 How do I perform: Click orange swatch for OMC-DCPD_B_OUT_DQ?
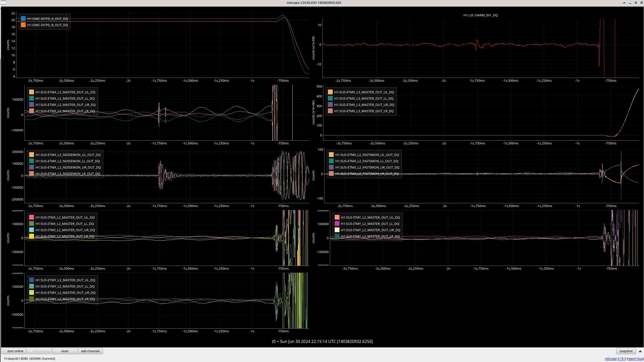pos(23,25)
